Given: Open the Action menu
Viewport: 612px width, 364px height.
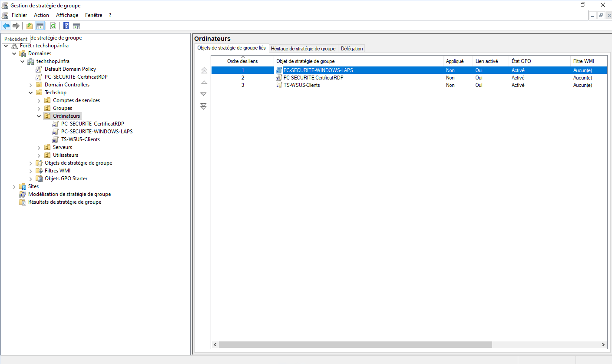Looking at the screenshot, I should (42, 15).
